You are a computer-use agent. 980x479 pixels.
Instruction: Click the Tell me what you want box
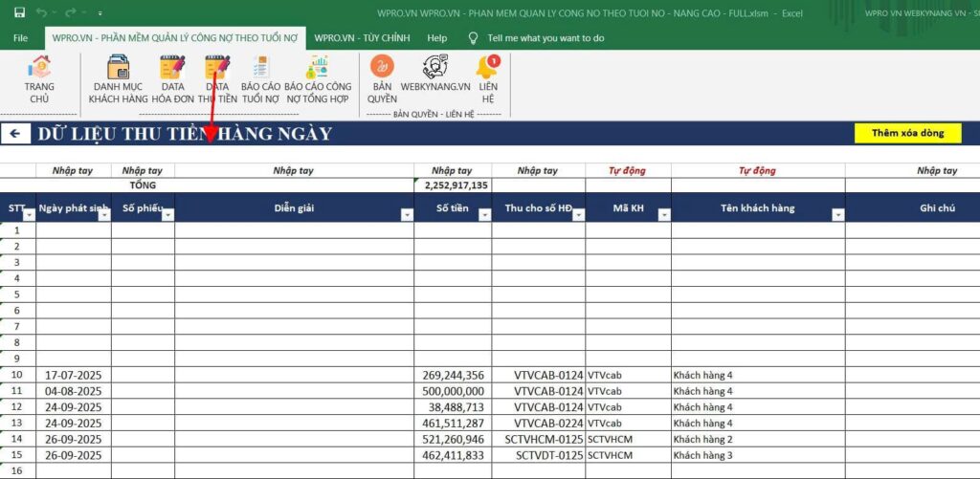point(546,38)
